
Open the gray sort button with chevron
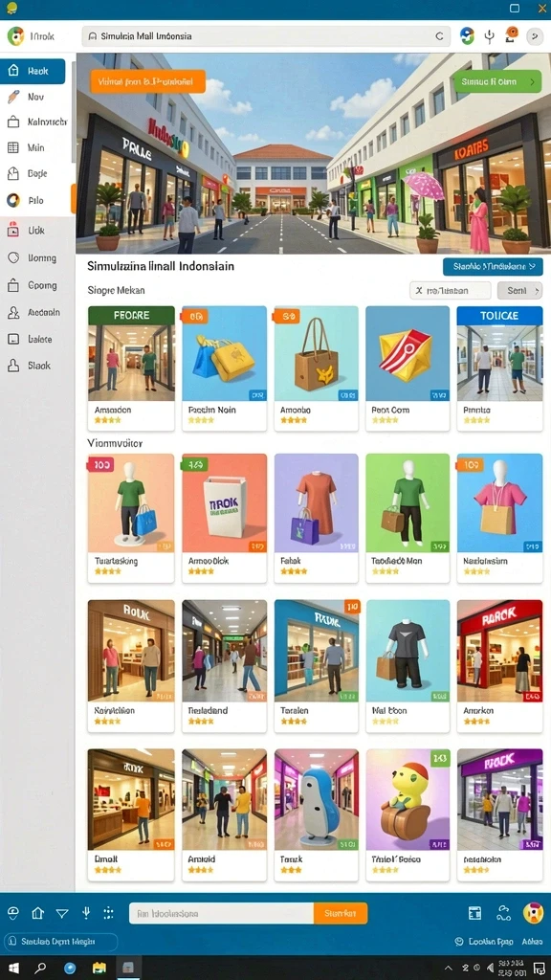[519, 290]
